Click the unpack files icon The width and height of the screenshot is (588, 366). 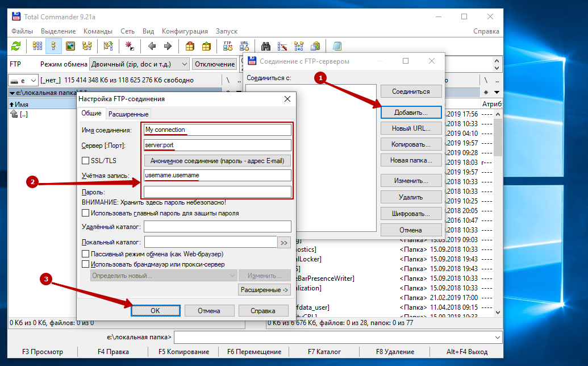[206, 46]
